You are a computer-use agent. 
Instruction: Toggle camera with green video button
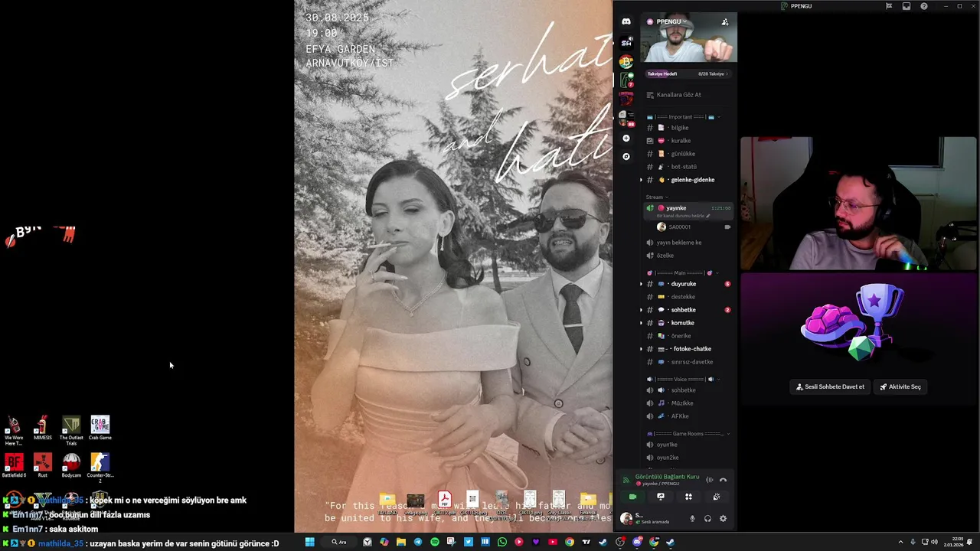click(x=632, y=497)
